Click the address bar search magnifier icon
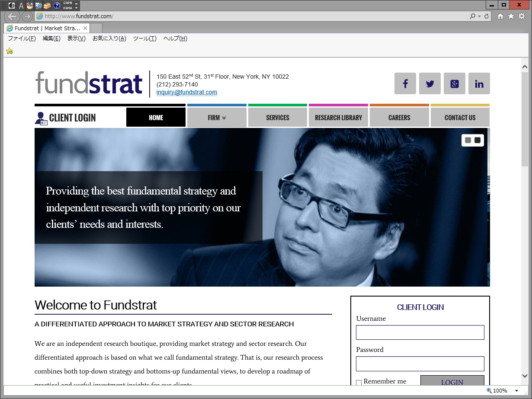The image size is (532, 399). 473,16
